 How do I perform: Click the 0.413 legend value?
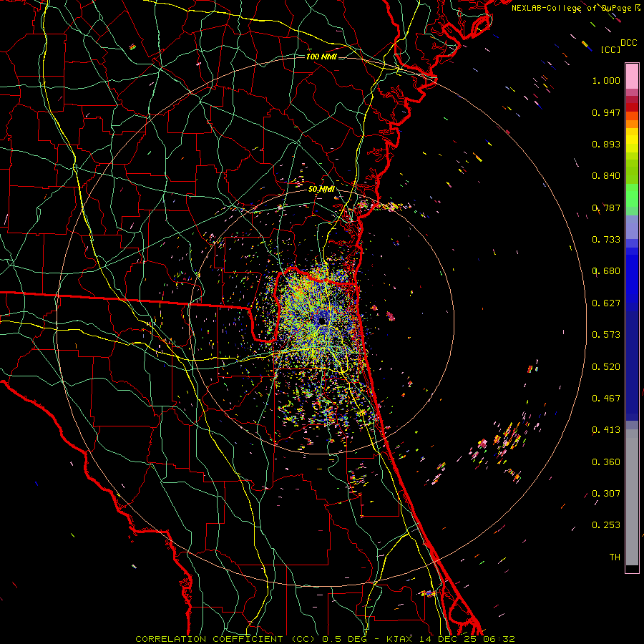606,430
